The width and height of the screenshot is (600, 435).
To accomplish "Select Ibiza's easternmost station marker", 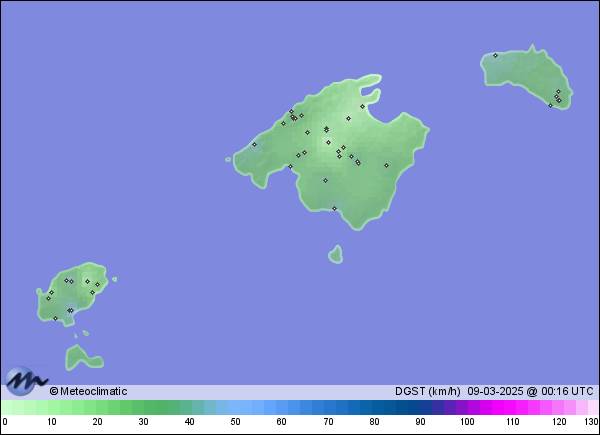I will (x=97, y=285).
